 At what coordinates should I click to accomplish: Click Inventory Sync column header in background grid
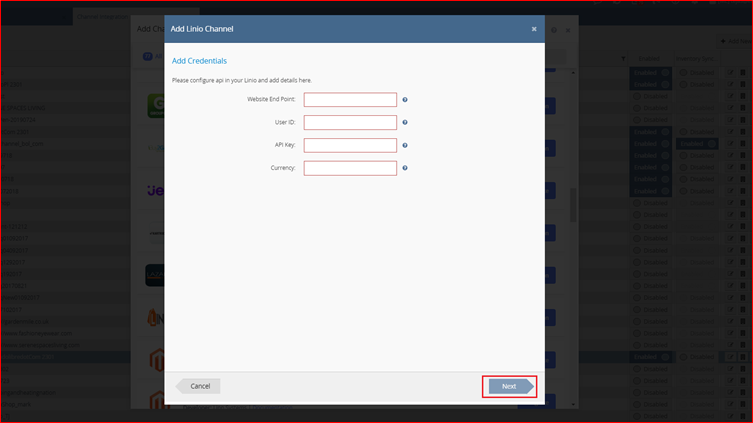[697, 59]
